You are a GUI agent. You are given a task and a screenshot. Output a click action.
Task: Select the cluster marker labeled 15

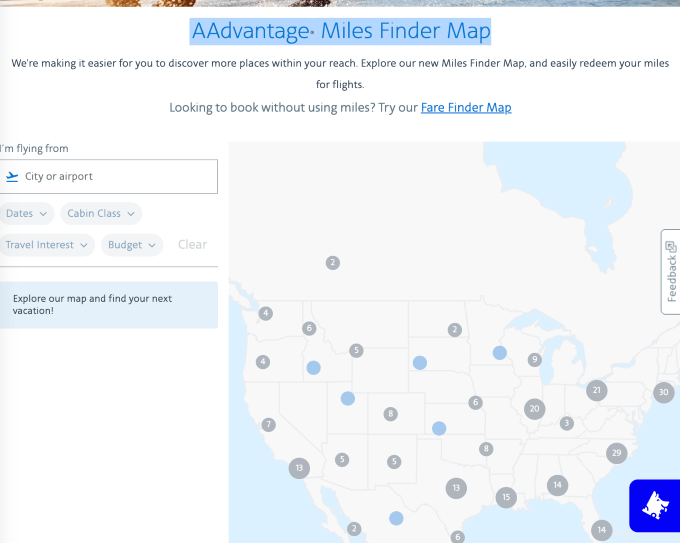[x=506, y=497]
